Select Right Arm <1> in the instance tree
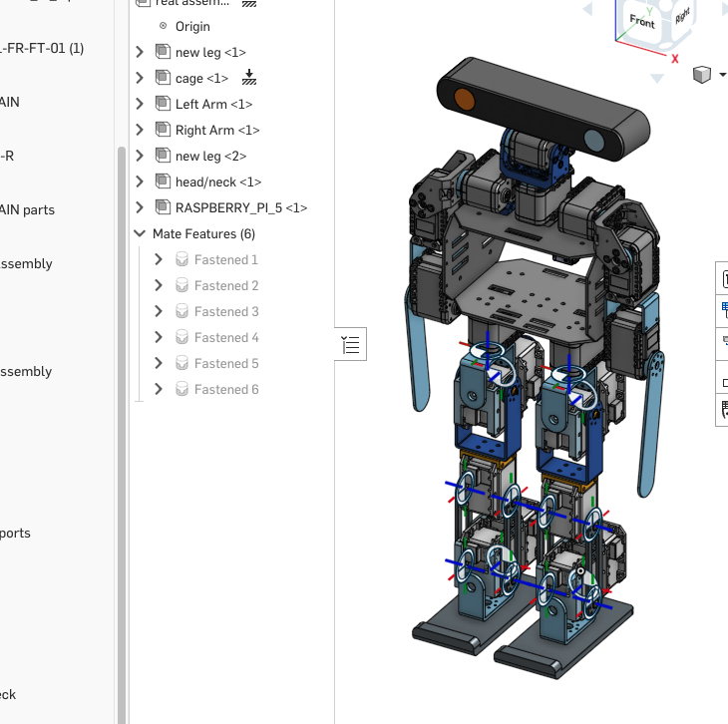This screenshot has height=724, width=728. click(217, 130)
